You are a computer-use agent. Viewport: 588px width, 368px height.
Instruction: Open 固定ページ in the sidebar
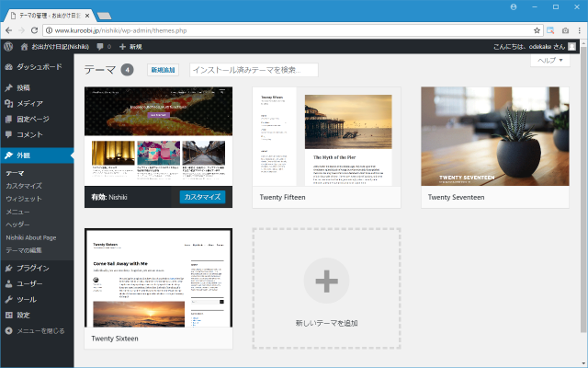[37, 119]
